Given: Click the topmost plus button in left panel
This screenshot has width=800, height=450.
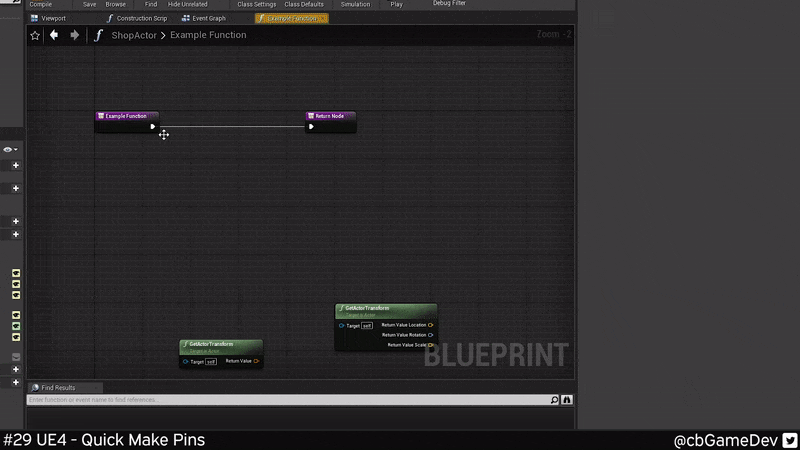Looking at the screenshot, I should click(x=15, y=165).
